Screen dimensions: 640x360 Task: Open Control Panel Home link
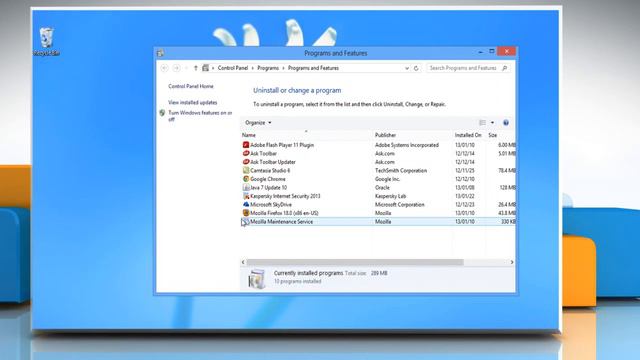[x=191, y=87]
